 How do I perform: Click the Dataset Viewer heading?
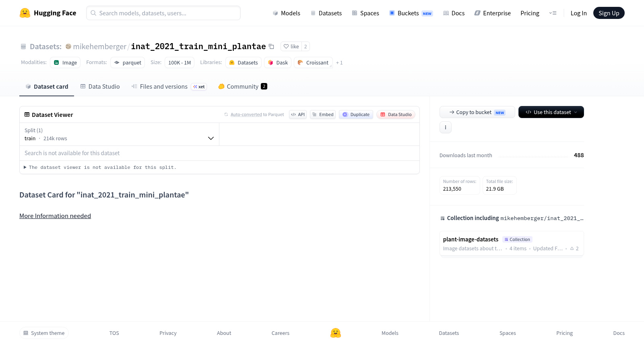(52, 115)
